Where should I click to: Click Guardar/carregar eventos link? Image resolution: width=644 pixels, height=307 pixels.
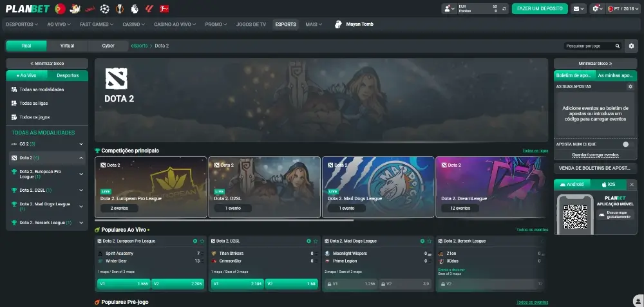click(595, 154)
